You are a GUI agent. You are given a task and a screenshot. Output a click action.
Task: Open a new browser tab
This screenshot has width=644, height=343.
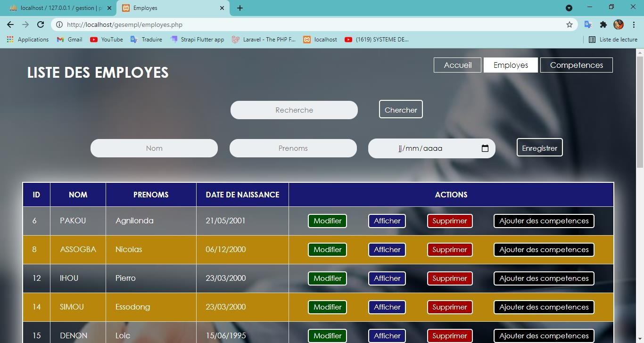click(240, 8)
